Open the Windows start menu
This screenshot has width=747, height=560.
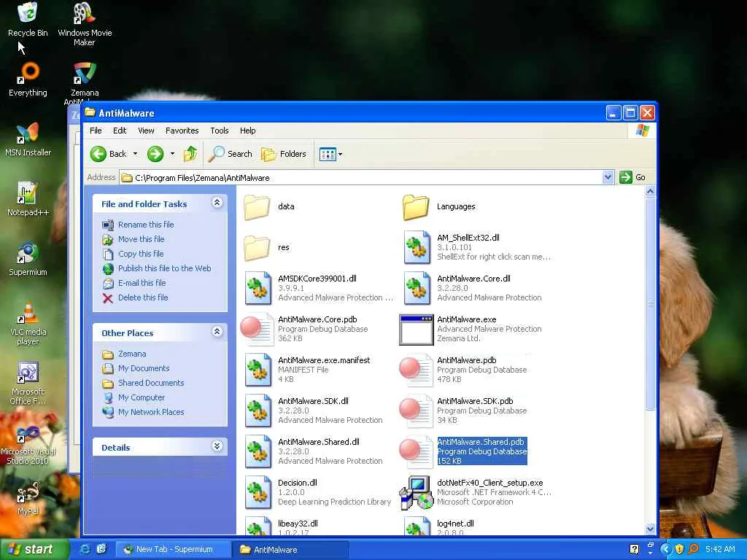pyautogui.click(x=34, y=549)
